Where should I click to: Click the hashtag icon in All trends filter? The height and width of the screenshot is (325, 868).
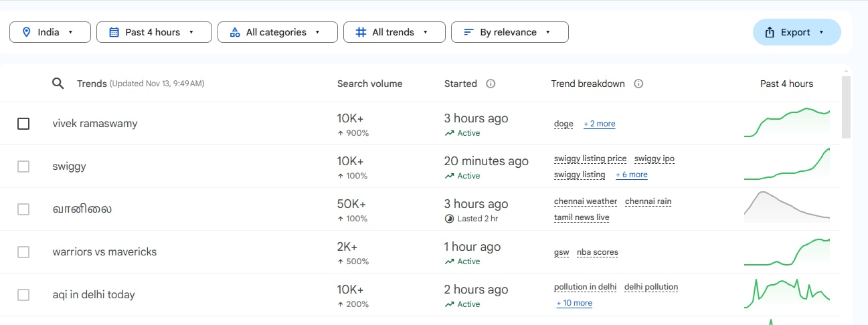click(361, 32)
